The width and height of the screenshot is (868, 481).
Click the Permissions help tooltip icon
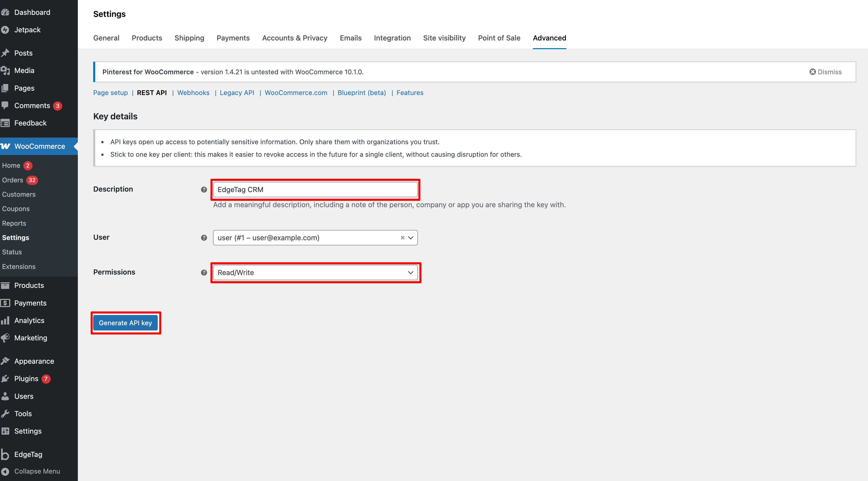coord(204,272)
